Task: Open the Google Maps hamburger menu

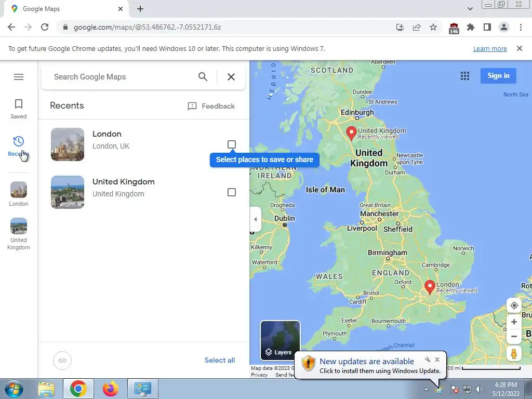Action: [x=19, y=77]
